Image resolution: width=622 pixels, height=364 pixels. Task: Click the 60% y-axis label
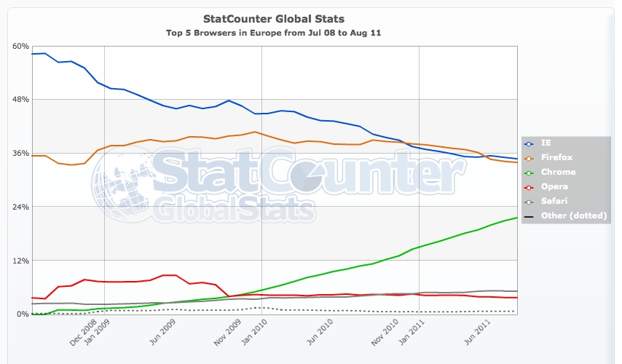click(x=20, y=46)
